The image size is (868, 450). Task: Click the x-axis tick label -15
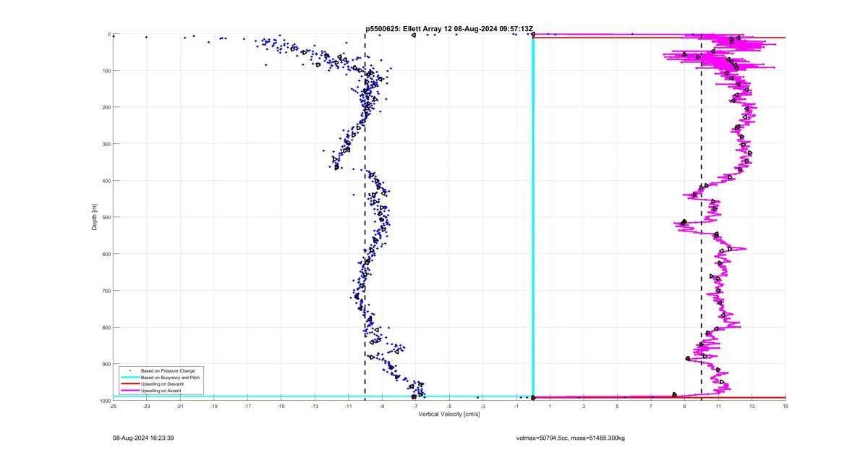[281, 407]
